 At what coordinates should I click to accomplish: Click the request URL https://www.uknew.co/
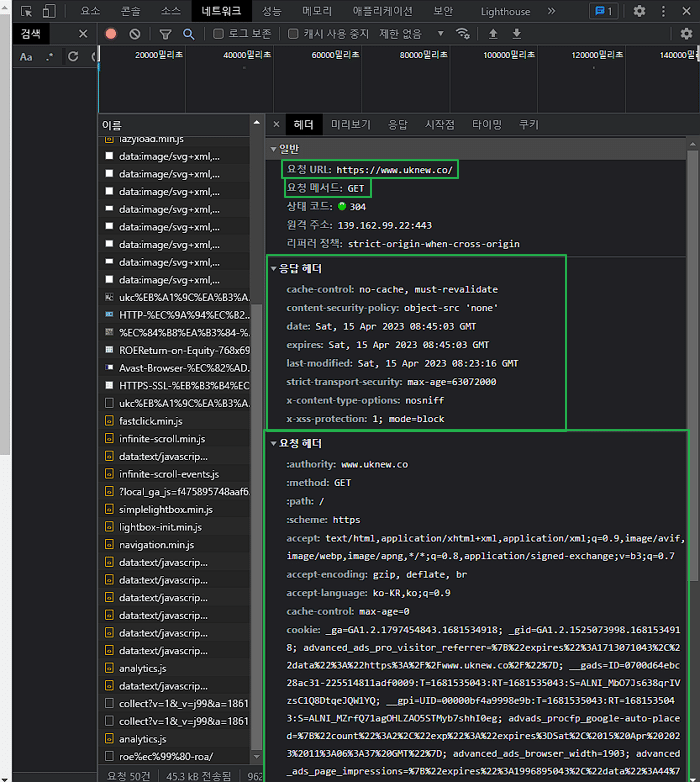[x=394, y=170]
